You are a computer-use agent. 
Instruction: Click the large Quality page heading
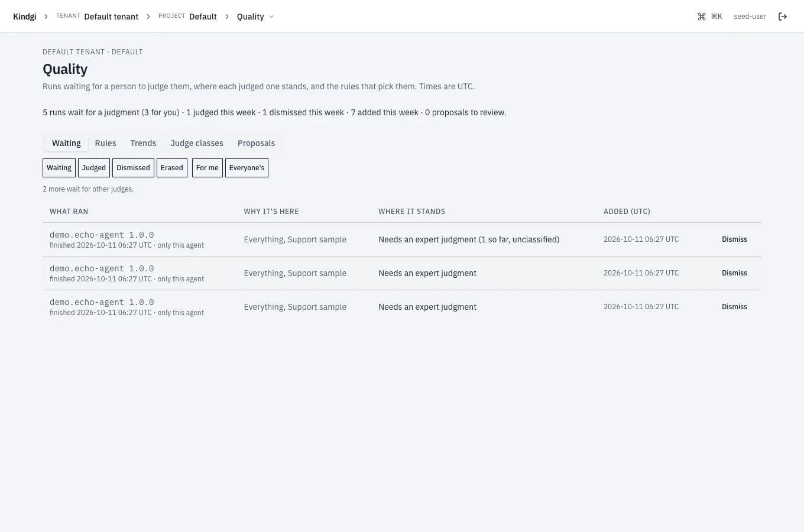click(65, 69)
